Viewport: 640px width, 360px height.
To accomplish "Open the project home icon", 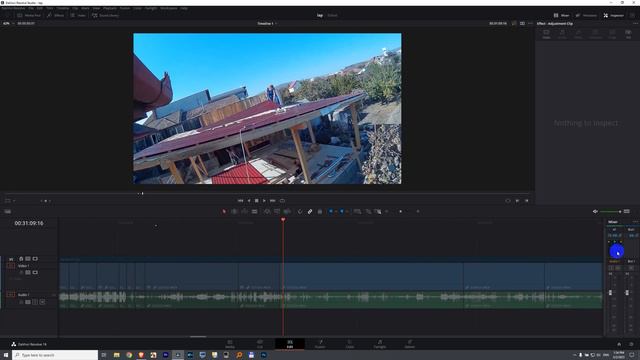I will pos(619,344).
